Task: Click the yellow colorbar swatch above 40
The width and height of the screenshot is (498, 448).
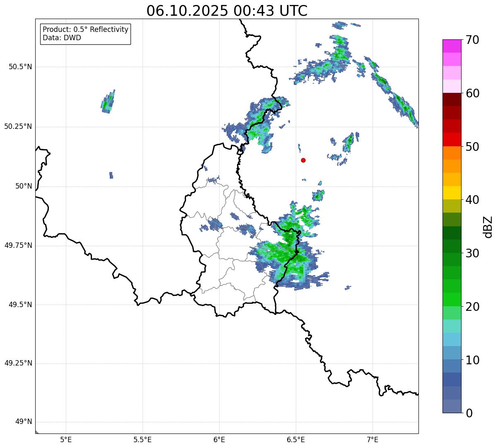Action: (x=452, y=193)
